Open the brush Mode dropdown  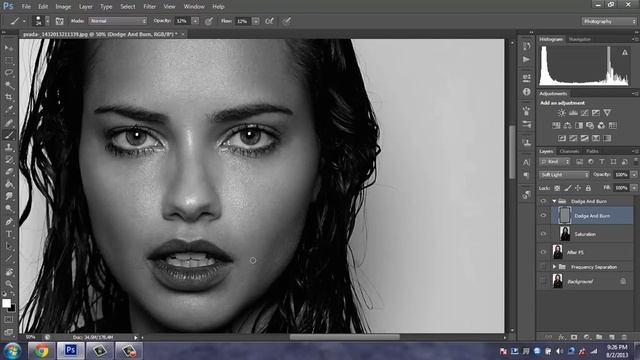click(118, 21)
